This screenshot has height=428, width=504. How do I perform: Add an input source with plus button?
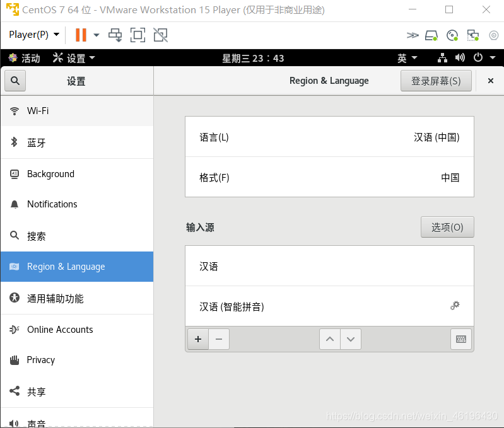click(198, 339)
